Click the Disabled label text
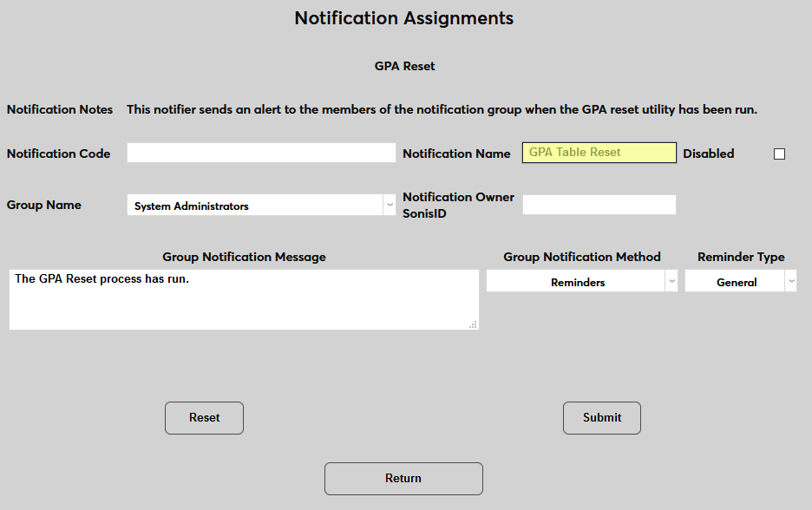Screen dimensions: 812x510 (708, 154)
